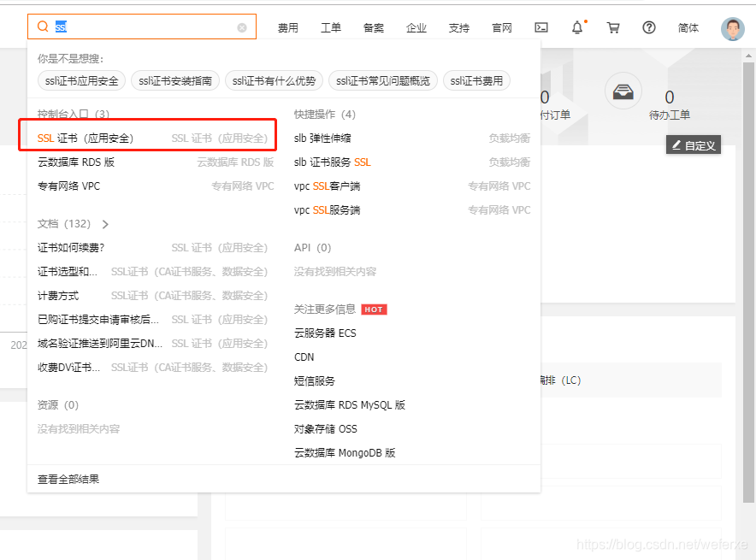Image resolution: width=756 pixels, height=560 pixels.
Task: Select suggestion ssl证书费用
Action: (476, 80)
